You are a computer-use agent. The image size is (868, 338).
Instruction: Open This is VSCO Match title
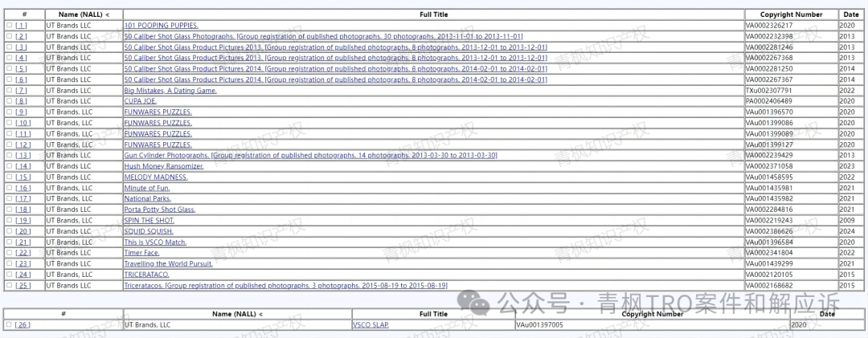pyautogui.click(x=156, y=242)
